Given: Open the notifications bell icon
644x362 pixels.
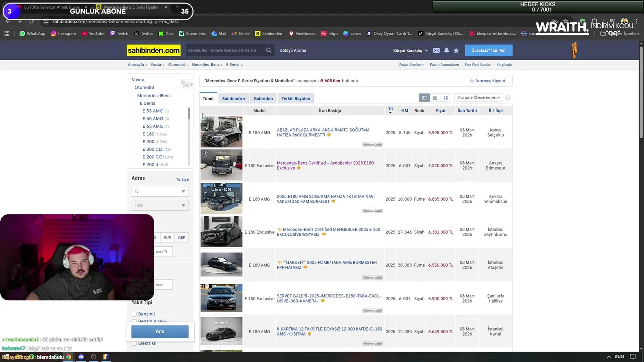Looking at the screenshot, I should (446, 50).
